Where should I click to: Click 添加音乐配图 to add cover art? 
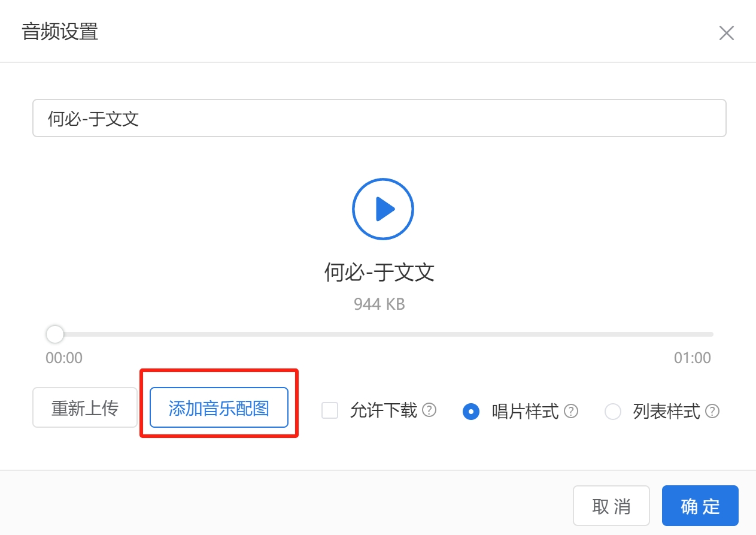click(219, 407)
